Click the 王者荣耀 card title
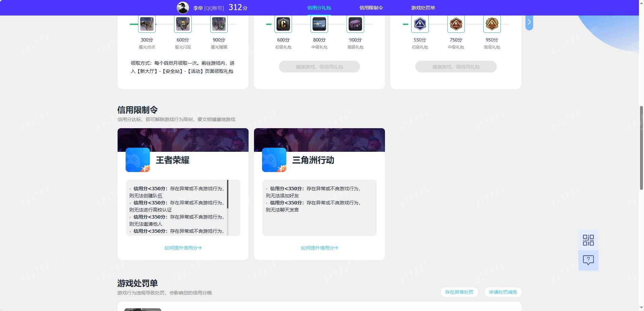The image size is (644, 311). coord(172,160)
